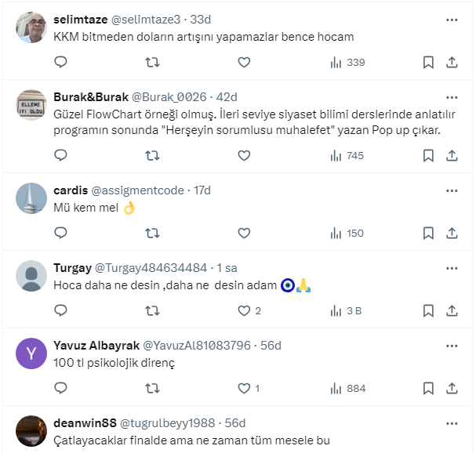Open Turgay's default avatar picture
476x453 pixels.
tap(31, 275)
